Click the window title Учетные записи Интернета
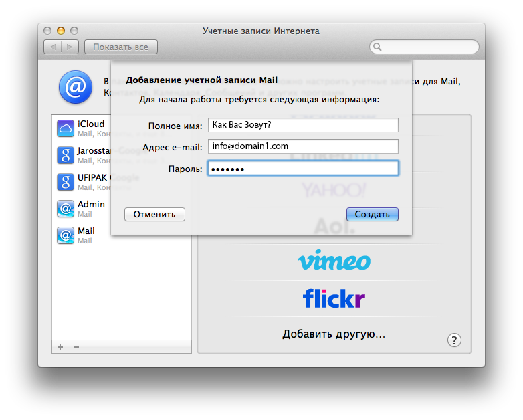 pos(261,31)
